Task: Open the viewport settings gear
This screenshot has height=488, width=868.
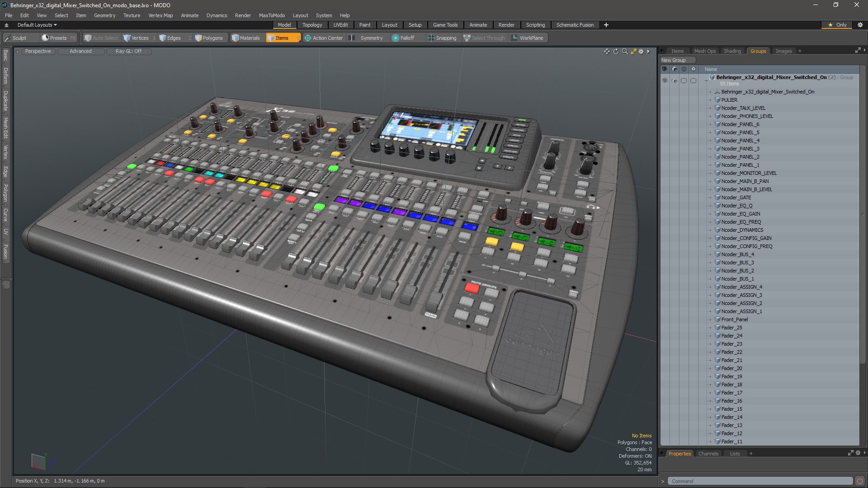Action: [x=641, y=52]
